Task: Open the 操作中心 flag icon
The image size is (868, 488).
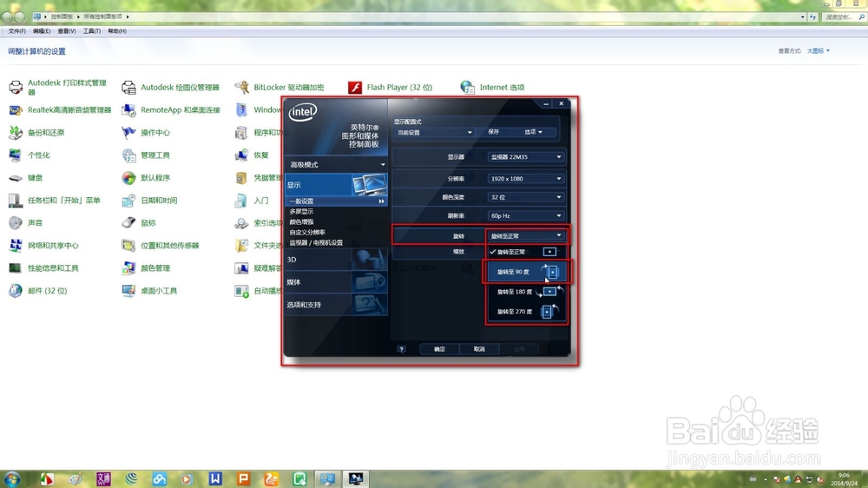Action: 128,132
